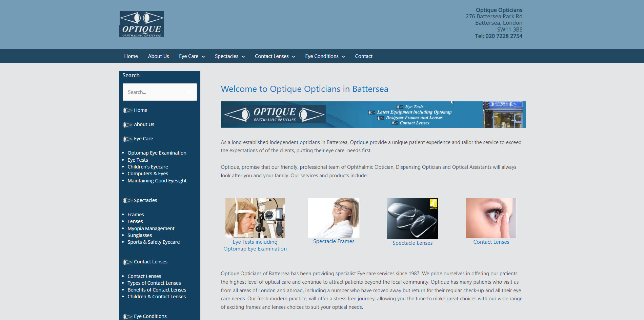The height and width of the screenshot is (320, 644).
Task: Click the eye icon beside sidebar Home
Action: 127,110
